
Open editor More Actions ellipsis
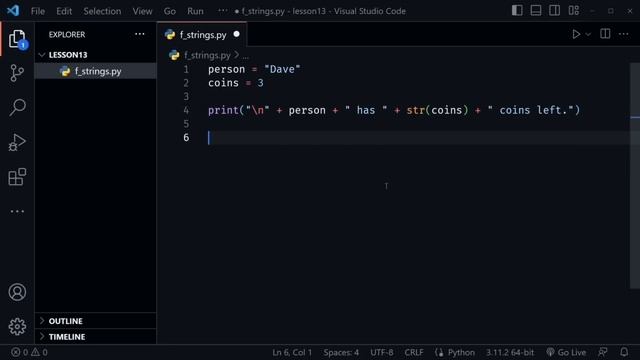(624, 34)
